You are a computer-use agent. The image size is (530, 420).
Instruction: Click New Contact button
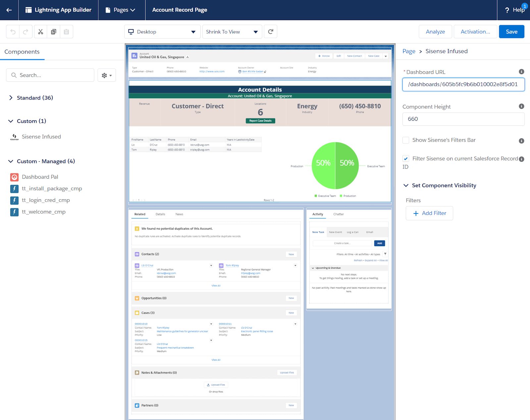(x=354, y=56)
